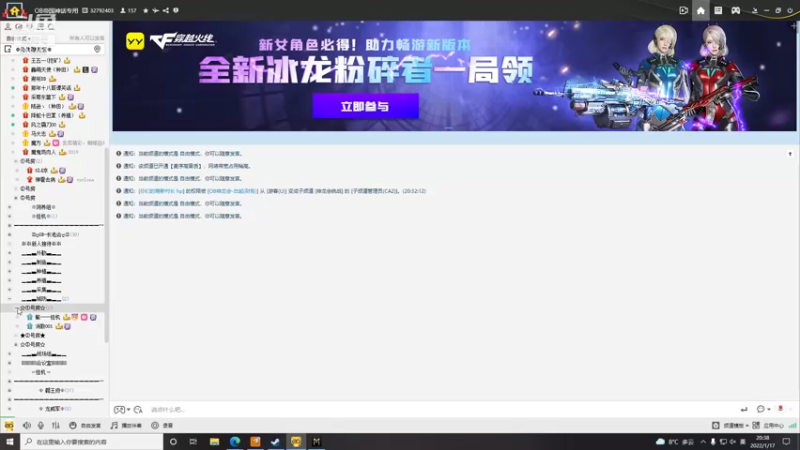Click the edit icon left of channel name

coord(8,49)
